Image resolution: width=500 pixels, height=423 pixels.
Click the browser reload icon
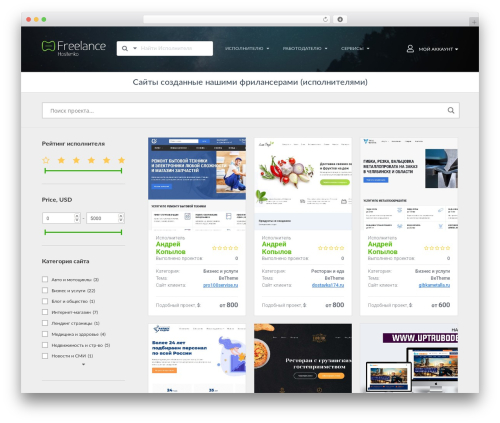tap(325, 19)
